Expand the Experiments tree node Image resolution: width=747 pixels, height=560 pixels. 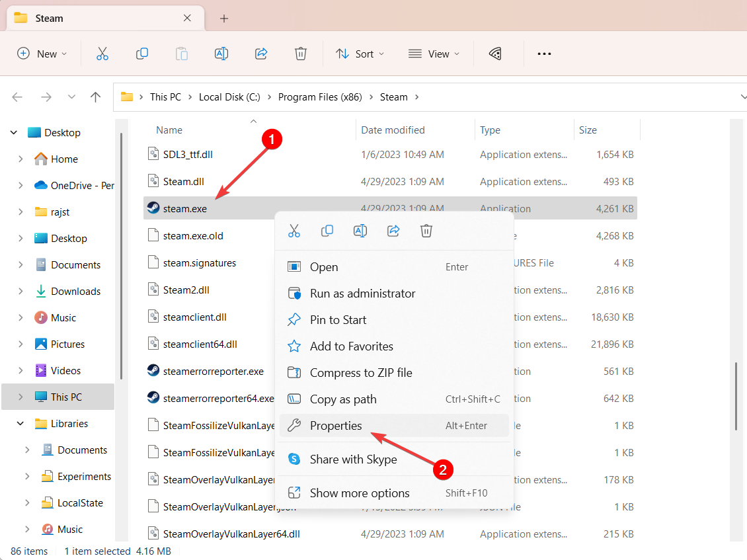pyautogui.click(x=27, y=476)
